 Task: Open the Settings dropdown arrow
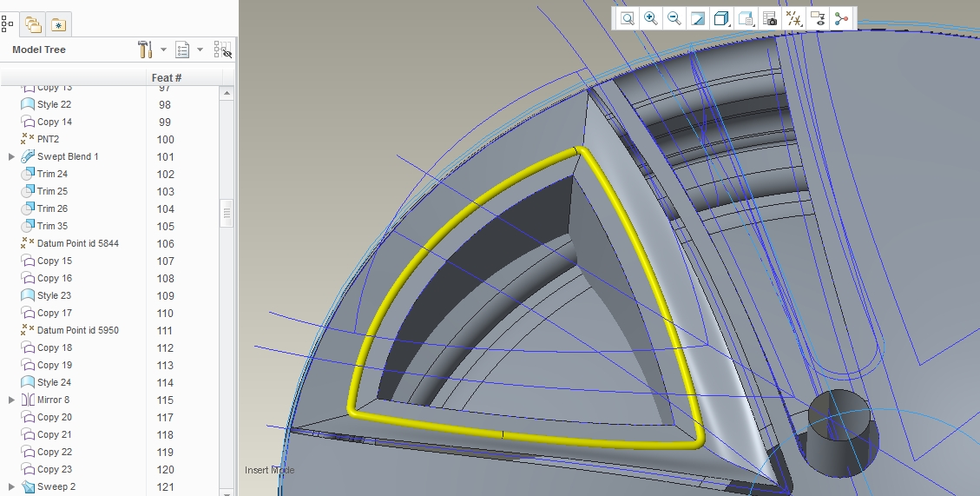[164, 50]
